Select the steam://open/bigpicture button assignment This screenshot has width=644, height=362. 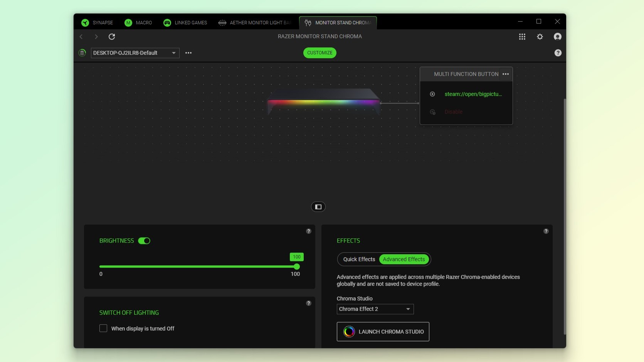[473, 94]
